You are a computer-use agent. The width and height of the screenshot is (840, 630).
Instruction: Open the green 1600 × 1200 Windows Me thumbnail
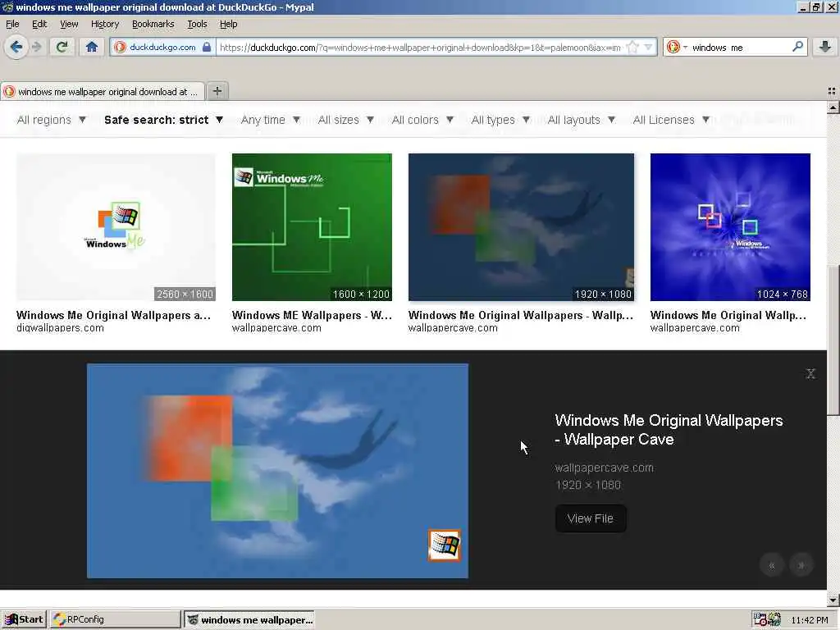(312, 227)
